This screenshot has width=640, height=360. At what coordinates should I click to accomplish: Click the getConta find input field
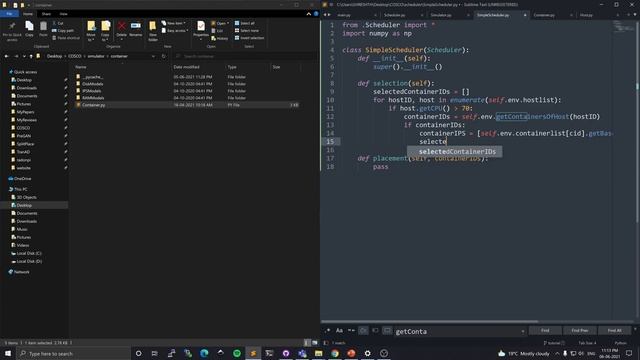pyautogui.click(x=460, y=331)
